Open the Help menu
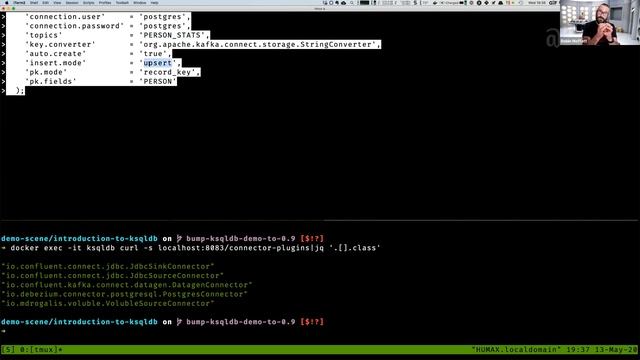Image resolution: width=640 pixels, height=360 pixels. click(154, 2)
